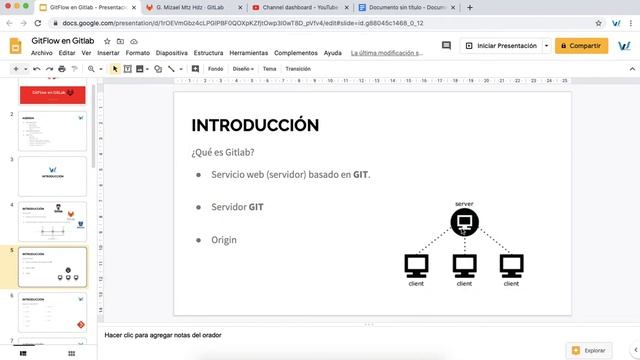Click the Tema theme button
Screen dimensions: 640x360
coord(269,69)
